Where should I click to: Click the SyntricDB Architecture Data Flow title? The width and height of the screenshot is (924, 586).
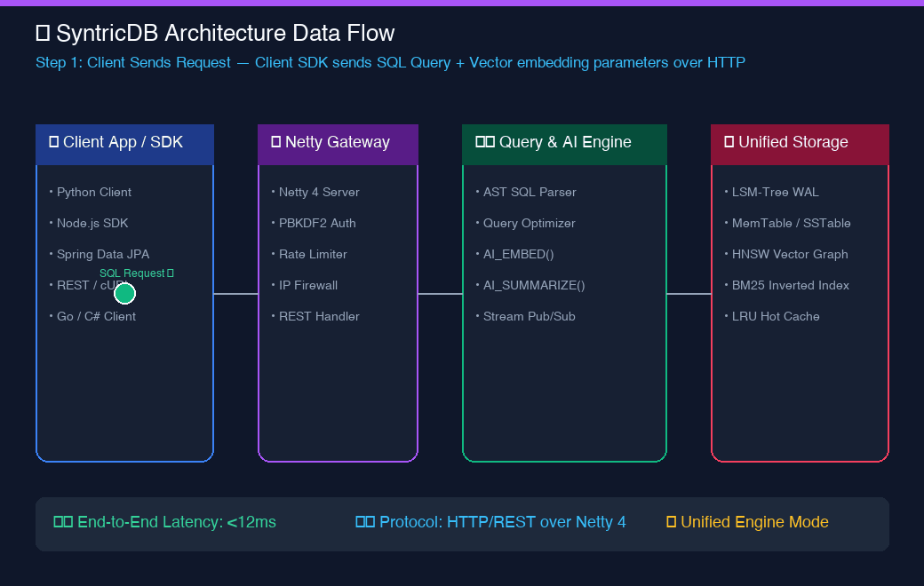215,33
